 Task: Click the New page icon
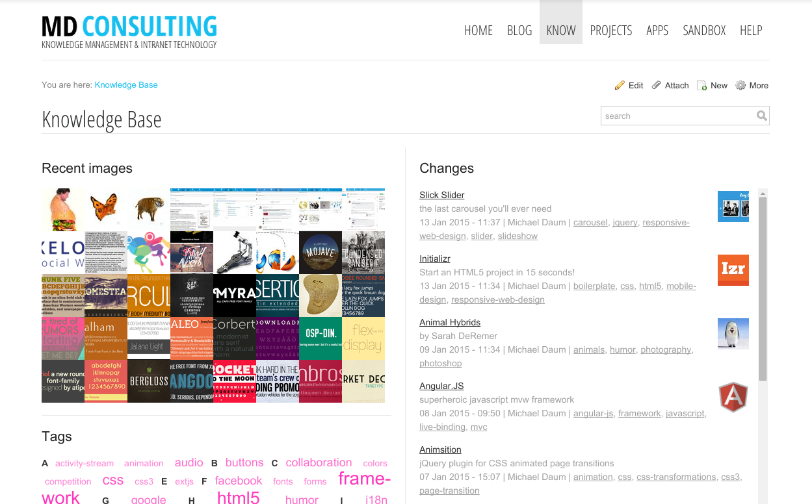tap(702, 86)
